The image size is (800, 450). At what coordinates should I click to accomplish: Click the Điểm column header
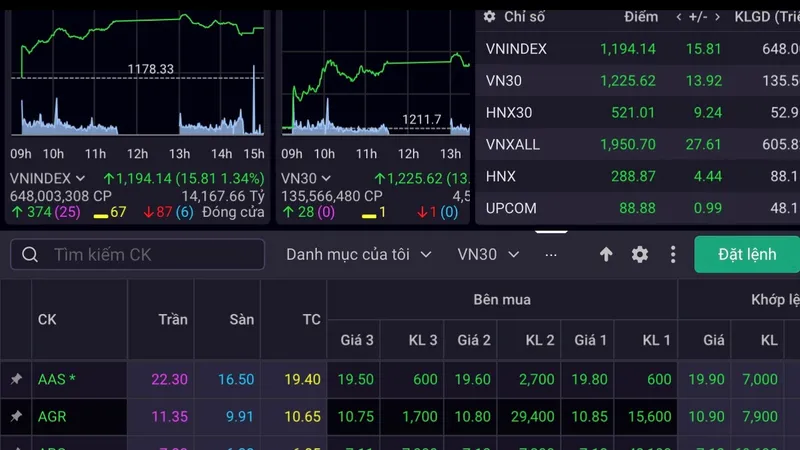coord(641,17)
